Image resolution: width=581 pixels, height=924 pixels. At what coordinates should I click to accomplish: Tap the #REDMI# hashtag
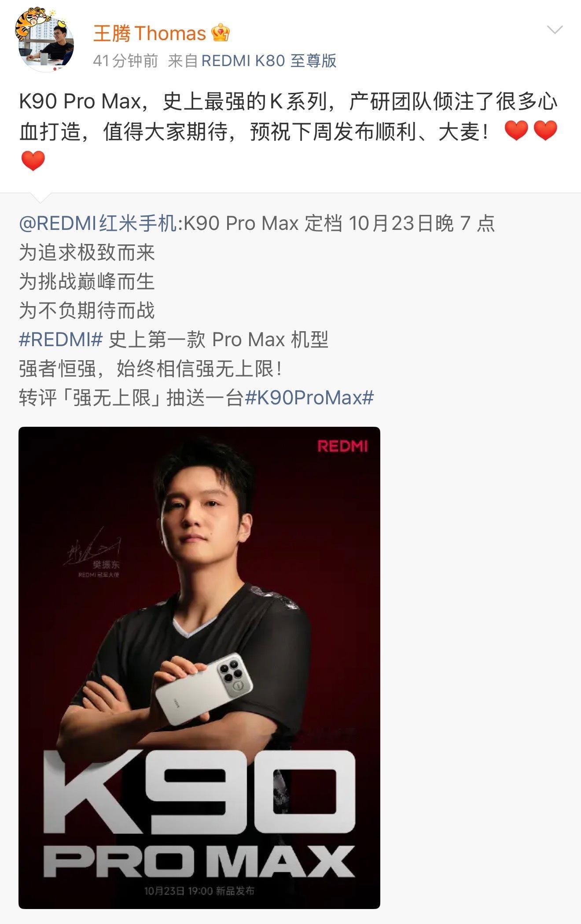(x=61, y=340)
